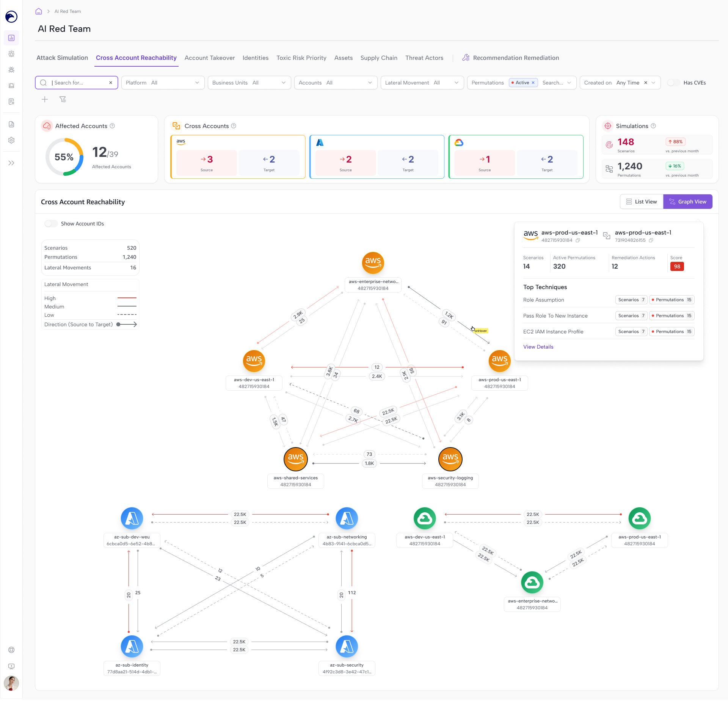Copy account ID 731904826155 in detail panel

(651, 240)
